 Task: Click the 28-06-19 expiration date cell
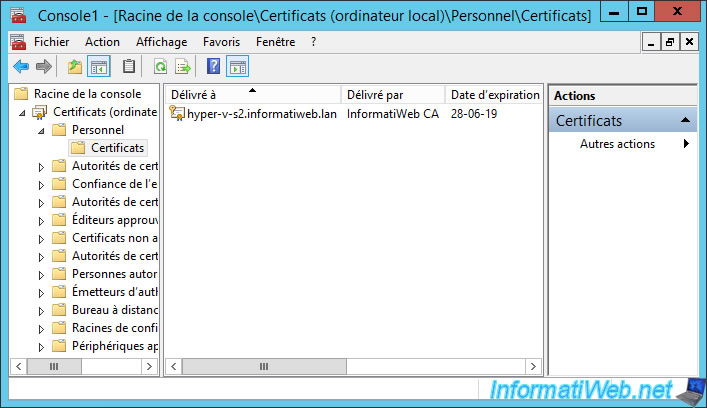[474, 114]
